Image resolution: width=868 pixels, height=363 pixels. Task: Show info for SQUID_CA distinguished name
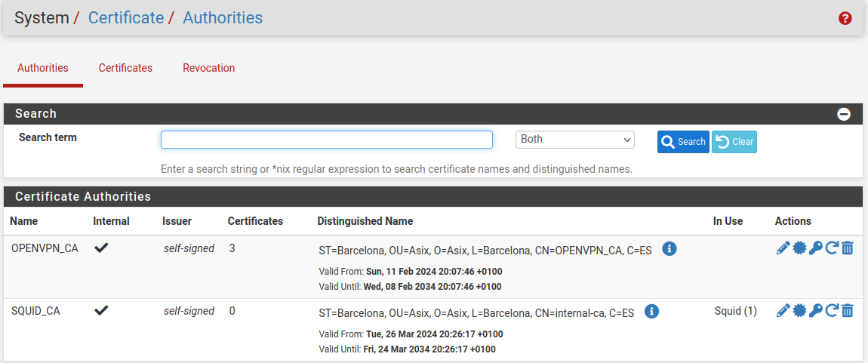(652, 312)
